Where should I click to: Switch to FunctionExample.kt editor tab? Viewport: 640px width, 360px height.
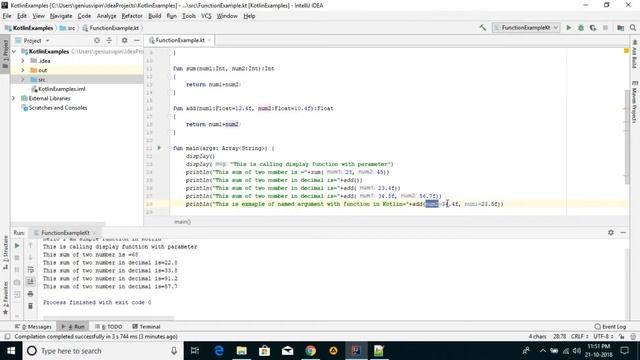click(179, 40)
